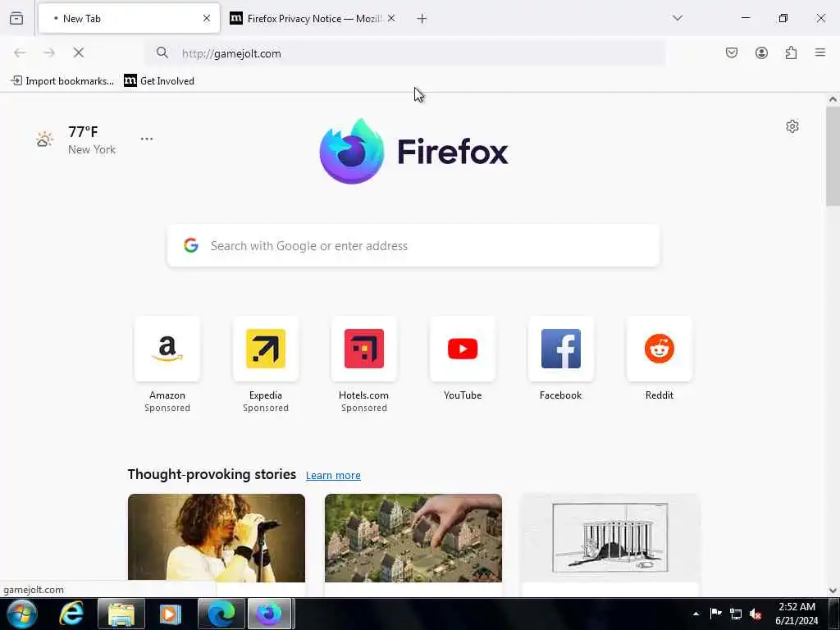
Task: Open Import bookmarks bookmark
Action: tap(62, 81)
